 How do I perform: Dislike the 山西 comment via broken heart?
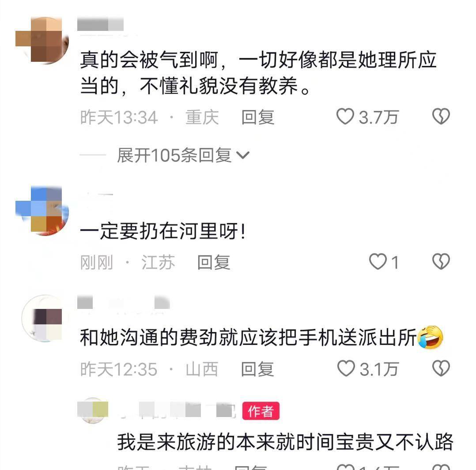click(441, 368)
